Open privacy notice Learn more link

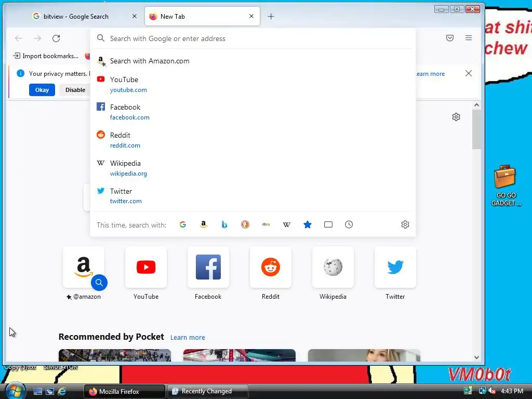[431, 74]
